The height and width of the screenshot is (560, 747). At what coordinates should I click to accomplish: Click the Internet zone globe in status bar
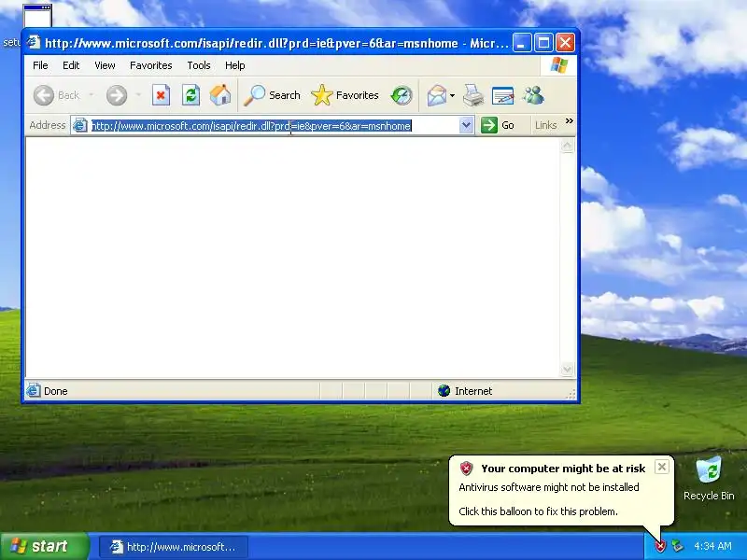(444, 391)
